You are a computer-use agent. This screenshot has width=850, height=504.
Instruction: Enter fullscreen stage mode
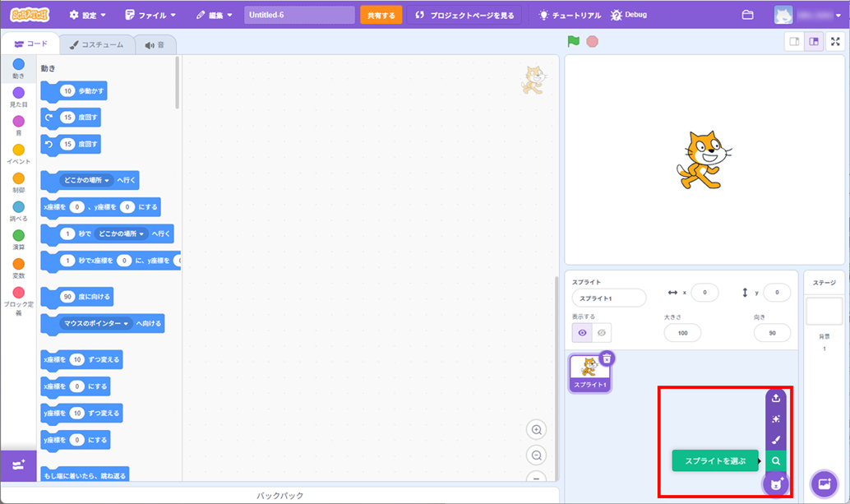pos(835,42)
